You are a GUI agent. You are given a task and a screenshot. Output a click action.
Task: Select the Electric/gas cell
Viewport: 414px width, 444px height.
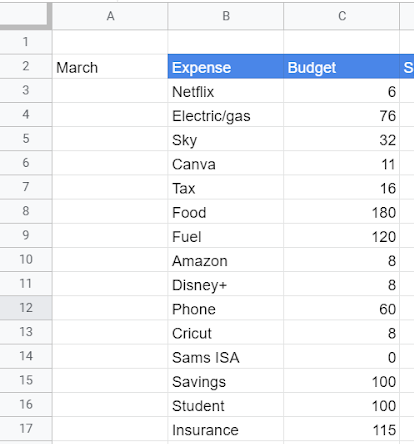pyautogui.click(x=226, y=115)
